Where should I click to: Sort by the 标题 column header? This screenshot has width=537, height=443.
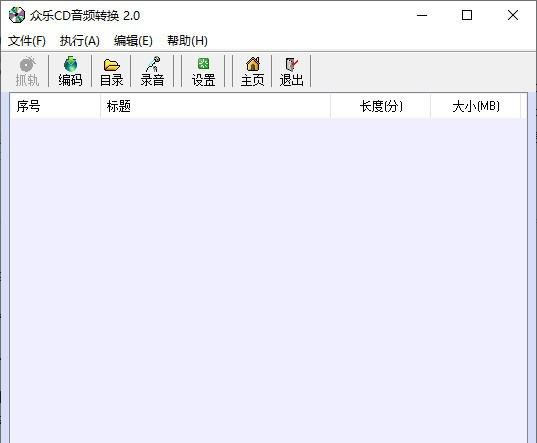[x=215, y=106]
